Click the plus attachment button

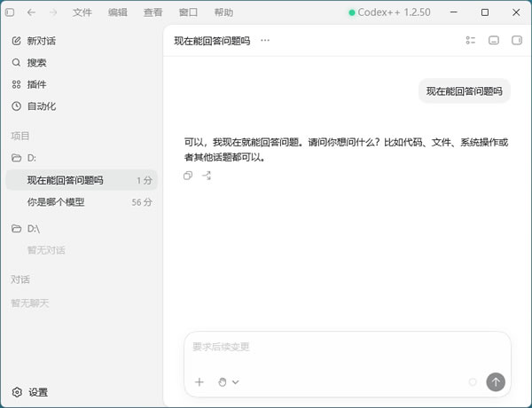click(x=199, y=382)
